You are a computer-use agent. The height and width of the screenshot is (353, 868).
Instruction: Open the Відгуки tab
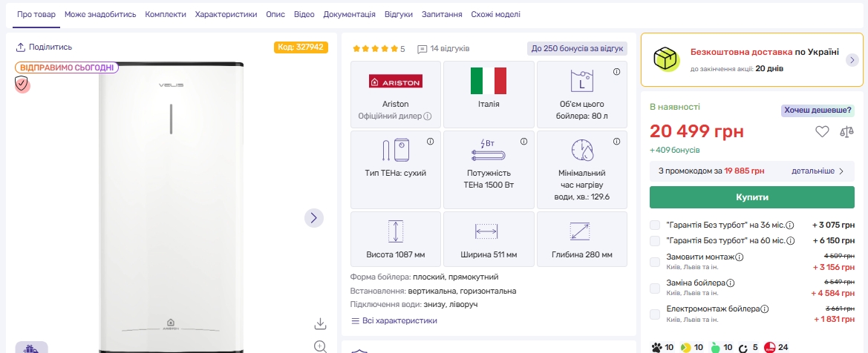tap(399, 15)
